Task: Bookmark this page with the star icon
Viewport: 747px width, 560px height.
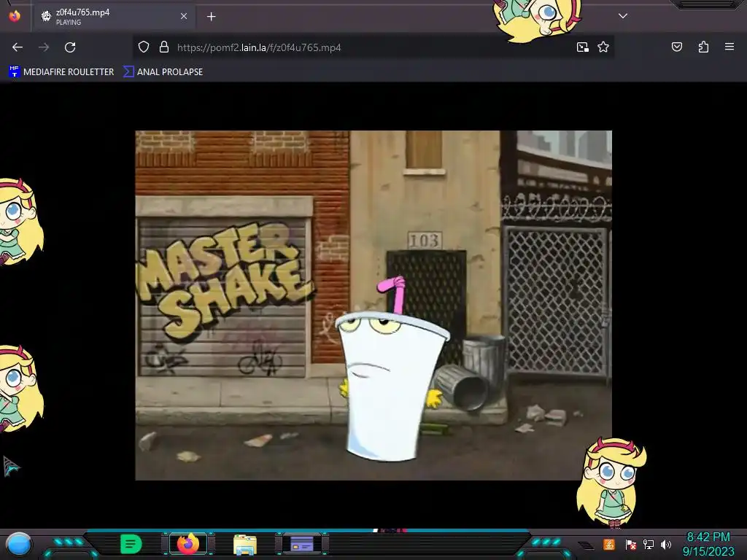Action: coord(603,47)
